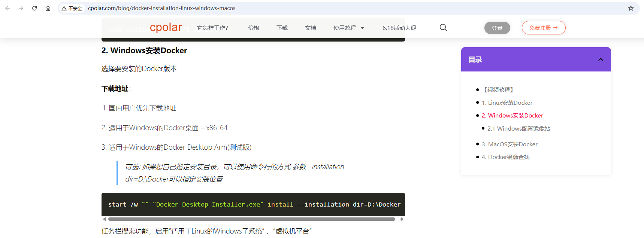Click the 下载地址 bold label

(x=115, y=89)
